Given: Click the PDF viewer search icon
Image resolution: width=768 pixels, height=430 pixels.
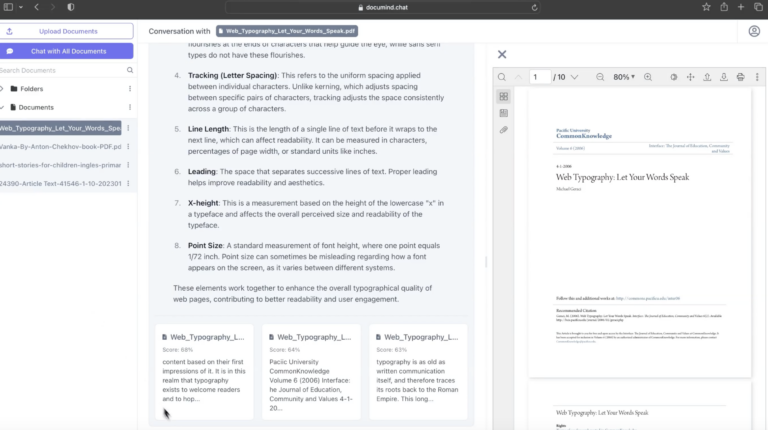Looking at the screenshot, I should 502,77.
